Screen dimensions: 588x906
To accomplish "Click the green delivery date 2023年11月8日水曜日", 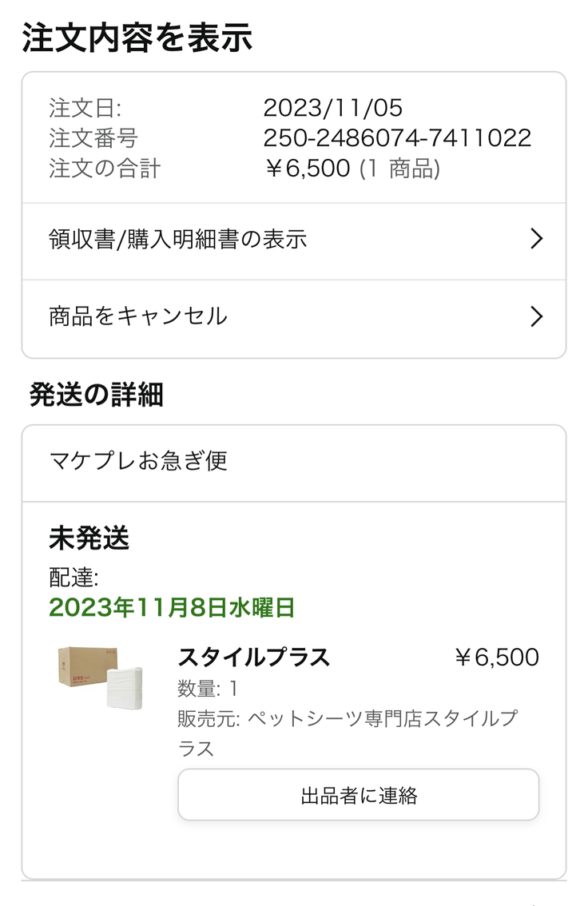I will (172, 608).
